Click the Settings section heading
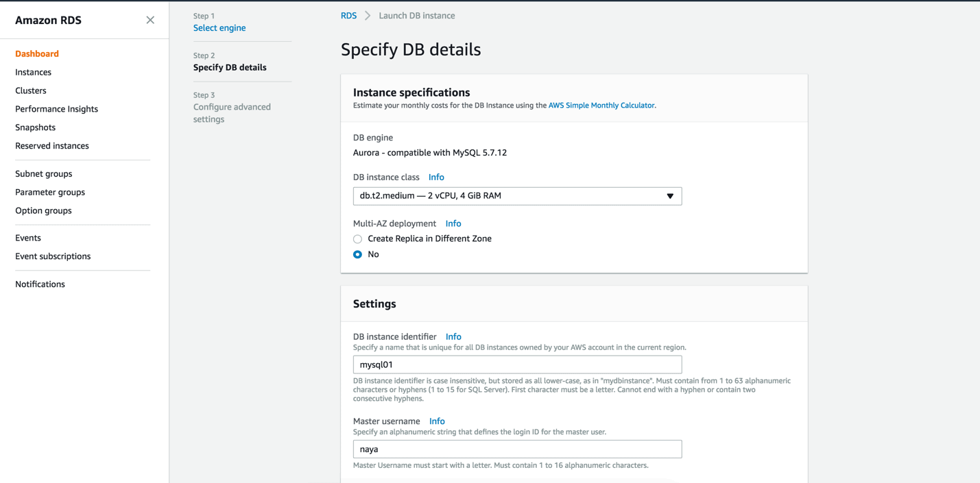The width and height of the screenshot is (980, 483). tap(374, 304)
